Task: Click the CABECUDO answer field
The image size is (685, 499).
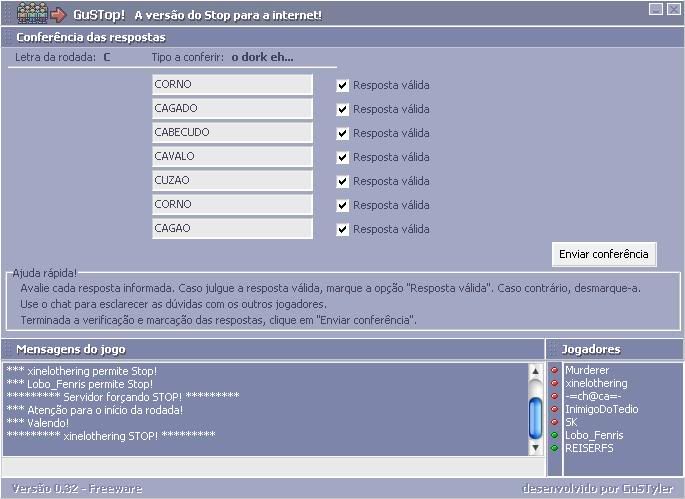Action: [x=232, y=132]
